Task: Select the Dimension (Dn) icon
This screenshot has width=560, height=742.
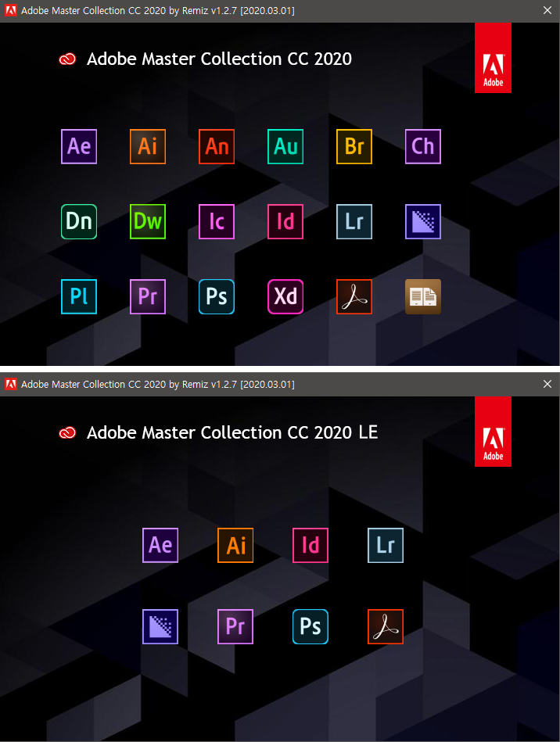Action: coord(79,221)
